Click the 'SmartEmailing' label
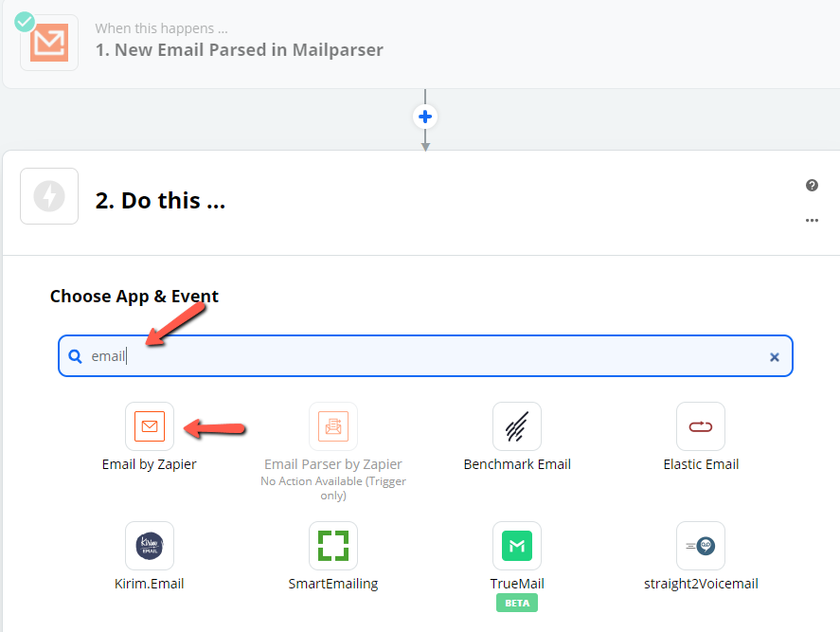The image size is (840, 632). 333,584
